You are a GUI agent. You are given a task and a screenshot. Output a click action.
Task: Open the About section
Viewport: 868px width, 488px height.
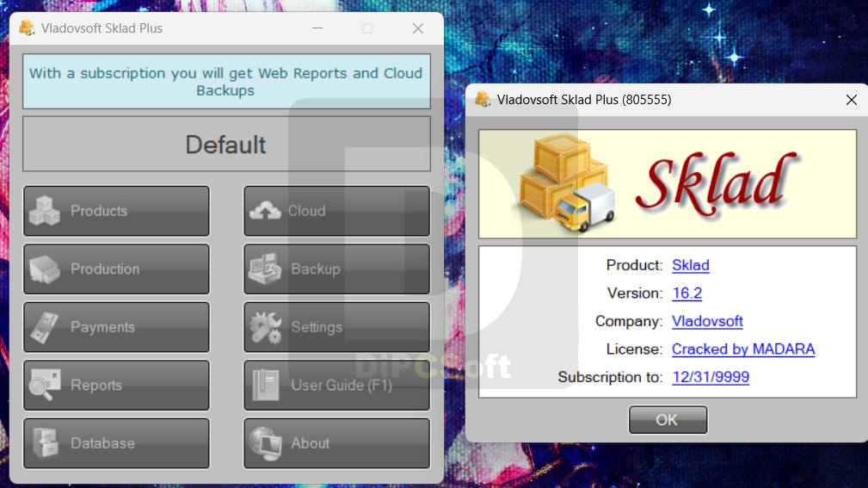(x=336, y=443)
